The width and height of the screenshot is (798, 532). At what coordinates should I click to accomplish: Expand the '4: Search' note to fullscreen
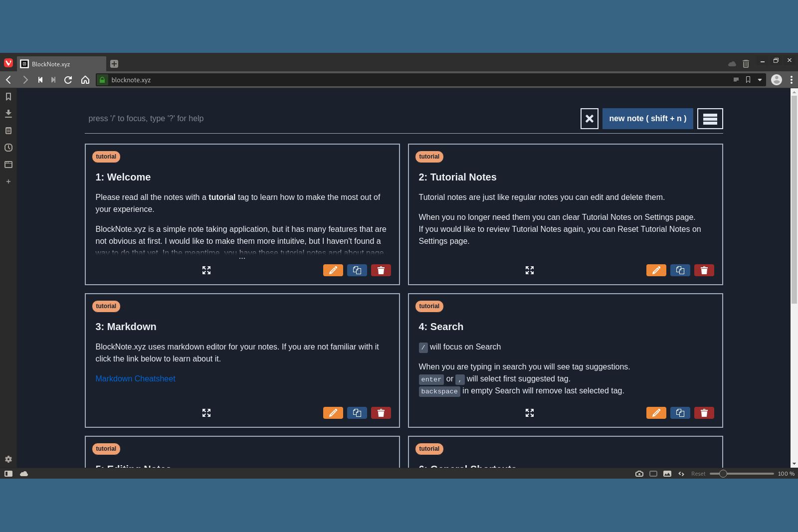(x=530, y=413)
